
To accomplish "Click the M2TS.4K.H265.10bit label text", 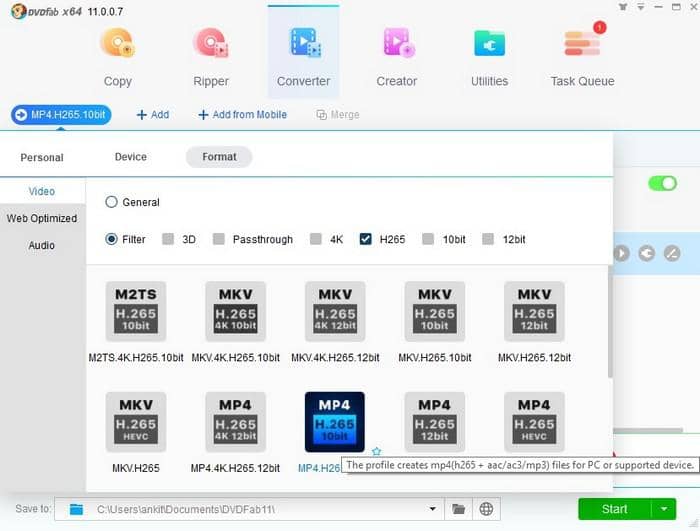I will tap(136, 358).
